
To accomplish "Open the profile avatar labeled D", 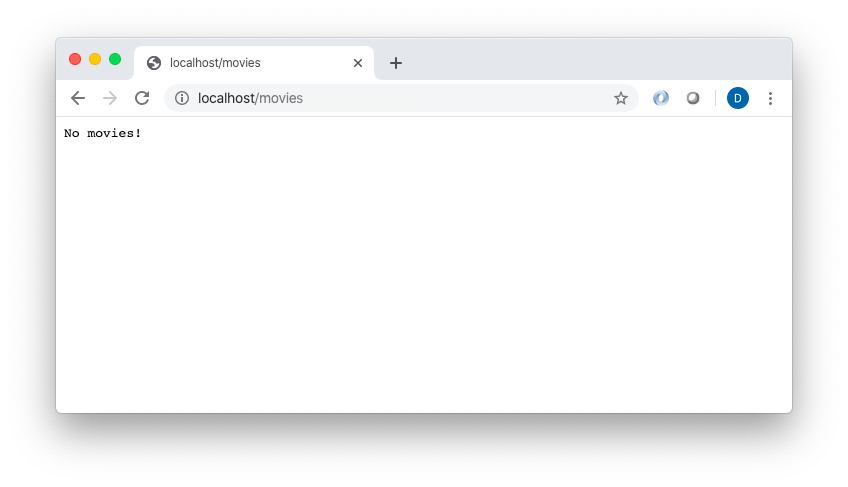I will (x=738, y=98).
